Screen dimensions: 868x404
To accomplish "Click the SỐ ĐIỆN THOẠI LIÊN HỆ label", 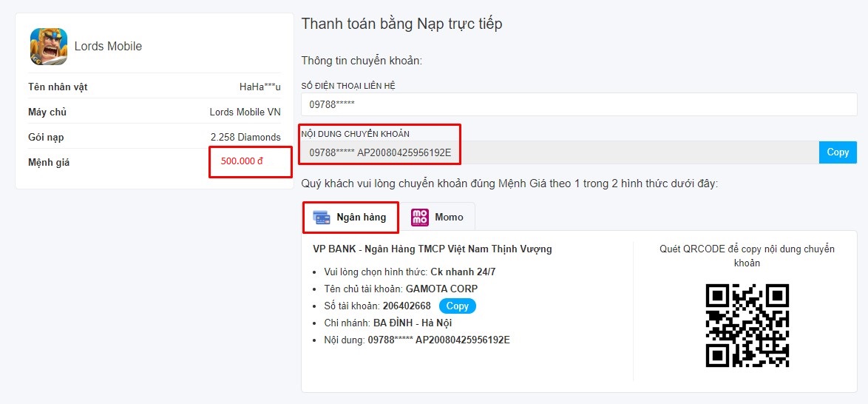I will click(349, 85).
